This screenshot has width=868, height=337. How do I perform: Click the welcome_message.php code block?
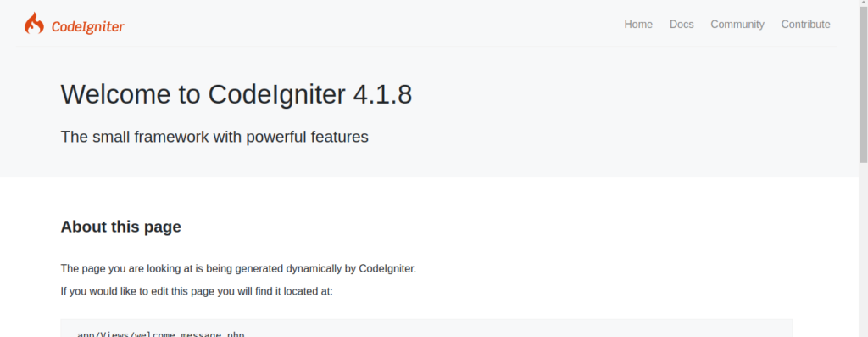[426, 329]
